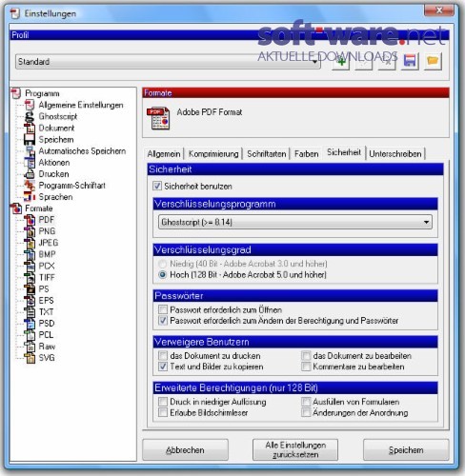Uncheck Sicherheit benutzen checkbox
Screen dimensions: 465x476
[x=157, y=186]
